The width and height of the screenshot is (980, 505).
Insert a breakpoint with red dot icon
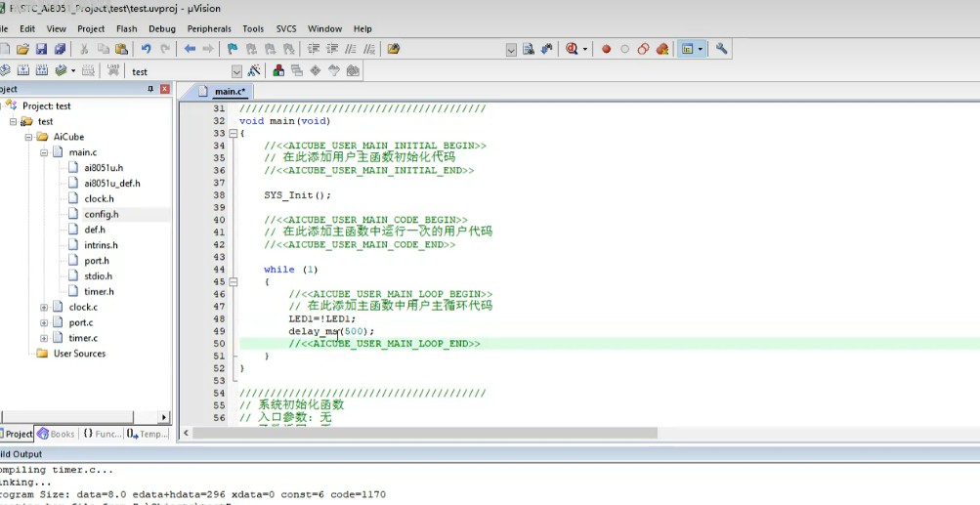606,49
